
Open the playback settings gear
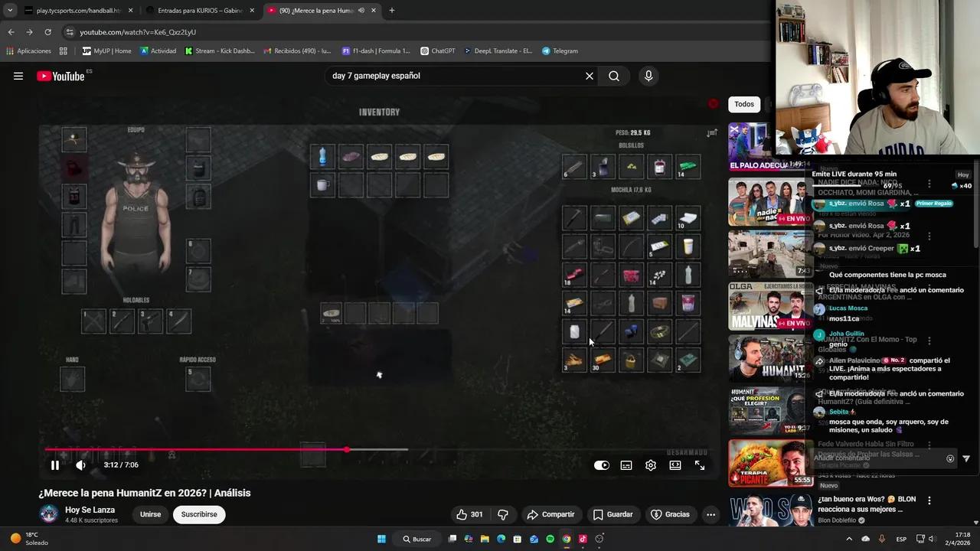651,465
